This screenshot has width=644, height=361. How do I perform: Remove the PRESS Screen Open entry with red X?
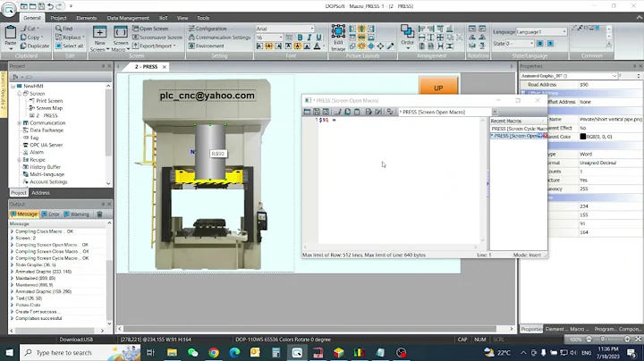[545, 136]
